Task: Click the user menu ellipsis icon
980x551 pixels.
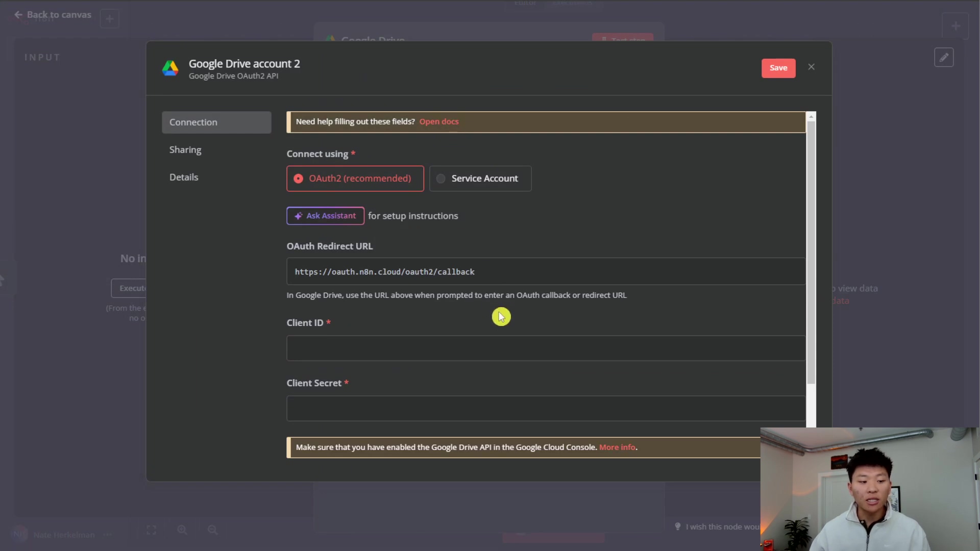Action: coord(107,535)
